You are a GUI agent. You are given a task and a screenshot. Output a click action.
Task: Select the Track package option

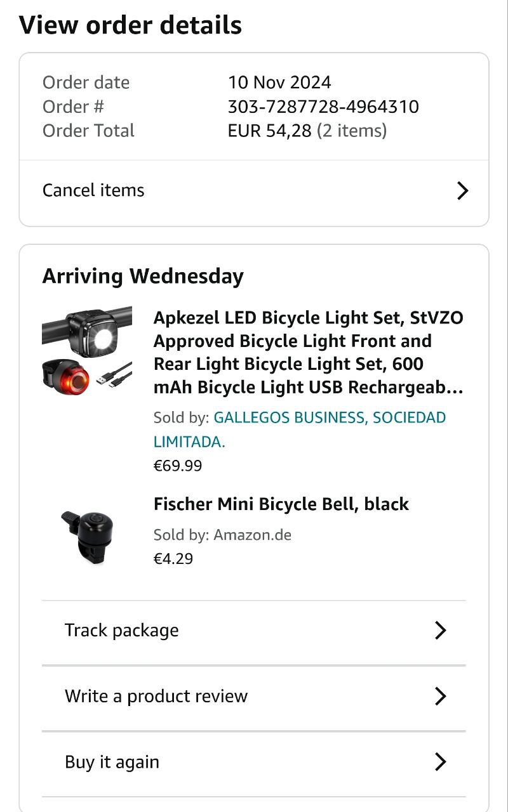pos(122,630)
